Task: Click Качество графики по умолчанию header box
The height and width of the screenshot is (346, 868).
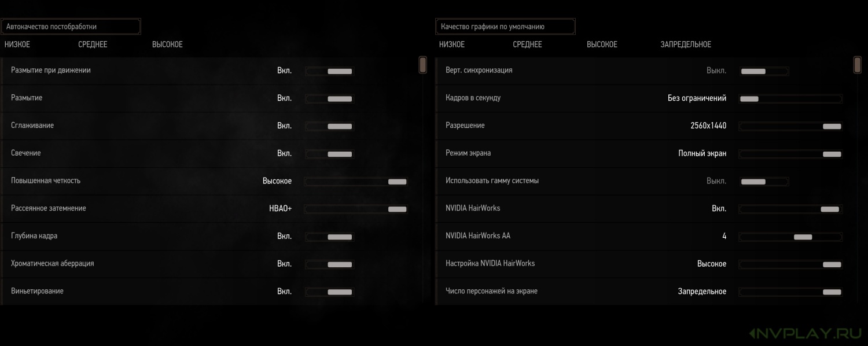Action: [505, 27]
